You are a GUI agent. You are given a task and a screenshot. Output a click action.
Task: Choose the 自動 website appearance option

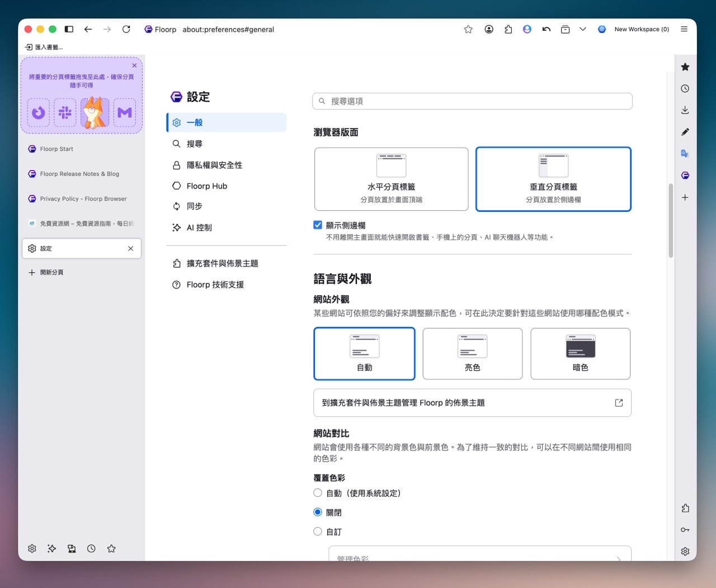click(364, 353)
